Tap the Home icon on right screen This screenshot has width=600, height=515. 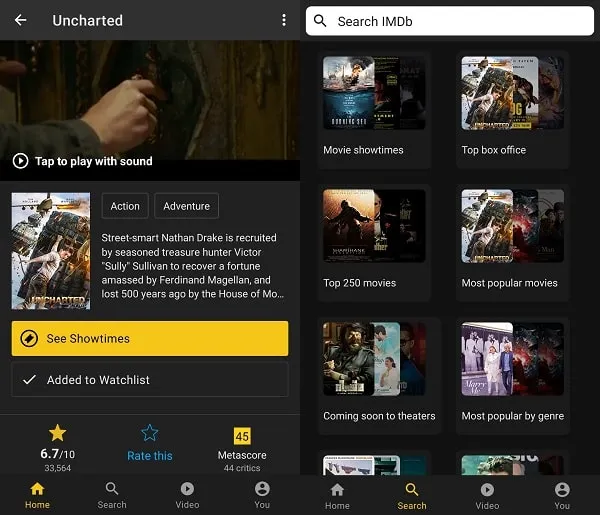click(337, 489)
